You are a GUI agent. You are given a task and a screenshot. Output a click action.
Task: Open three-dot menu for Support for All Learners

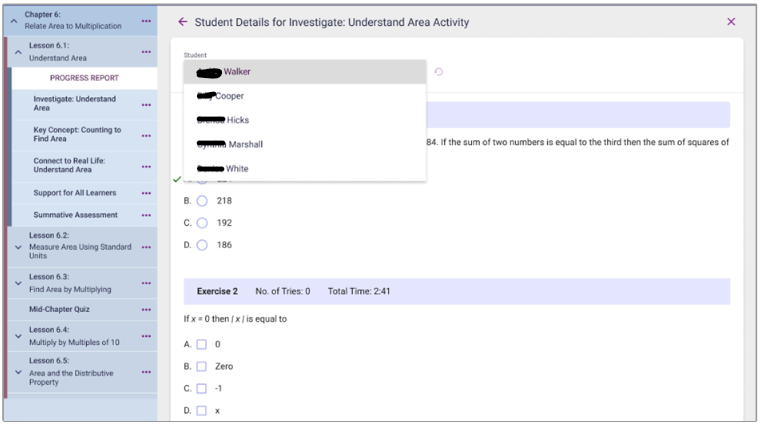[x=146, y=193]
